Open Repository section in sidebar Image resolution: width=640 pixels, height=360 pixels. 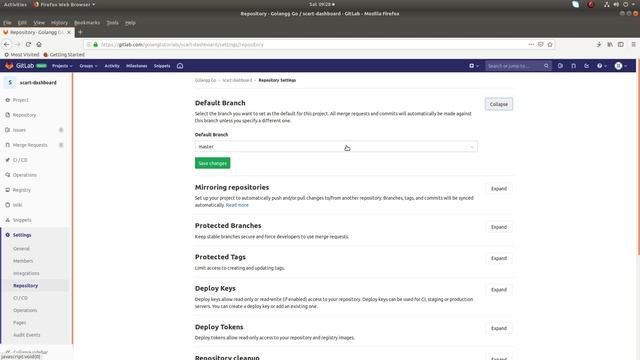24,115
